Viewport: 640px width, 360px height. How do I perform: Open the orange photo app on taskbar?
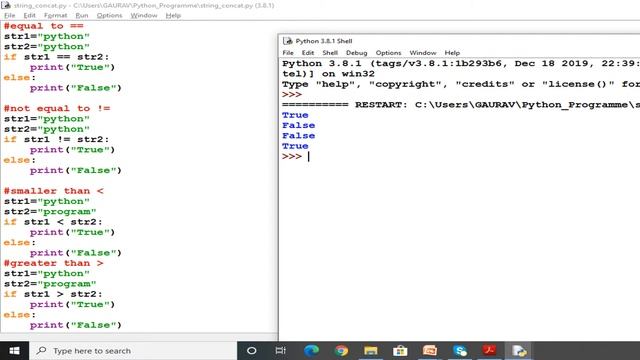click(430, 351)
